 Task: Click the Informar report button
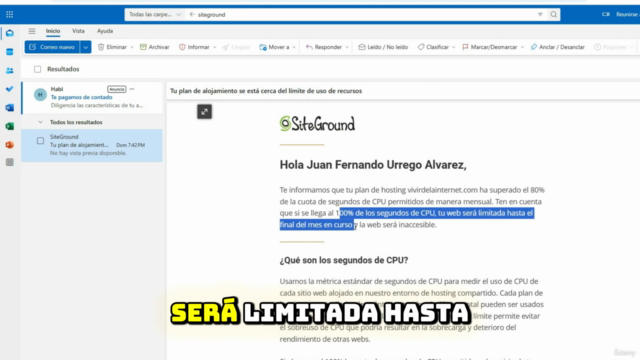tap(194, 47)
